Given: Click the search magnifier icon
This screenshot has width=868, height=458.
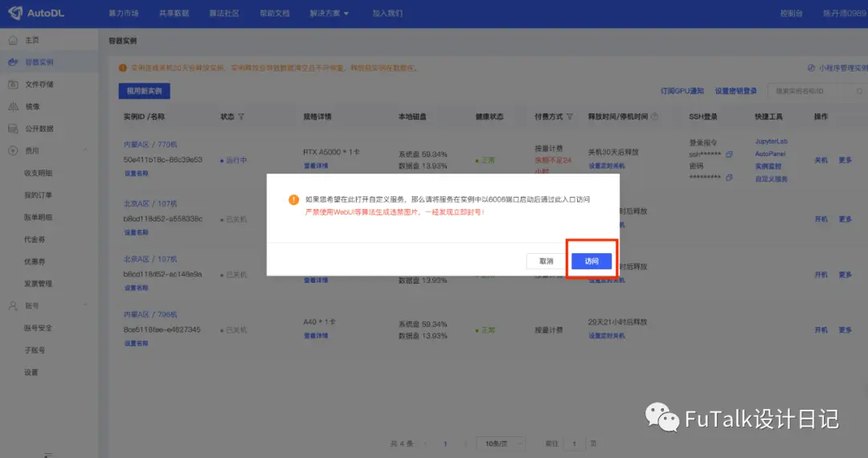Looking at the screenshot, I should click(x=860, y=91).
